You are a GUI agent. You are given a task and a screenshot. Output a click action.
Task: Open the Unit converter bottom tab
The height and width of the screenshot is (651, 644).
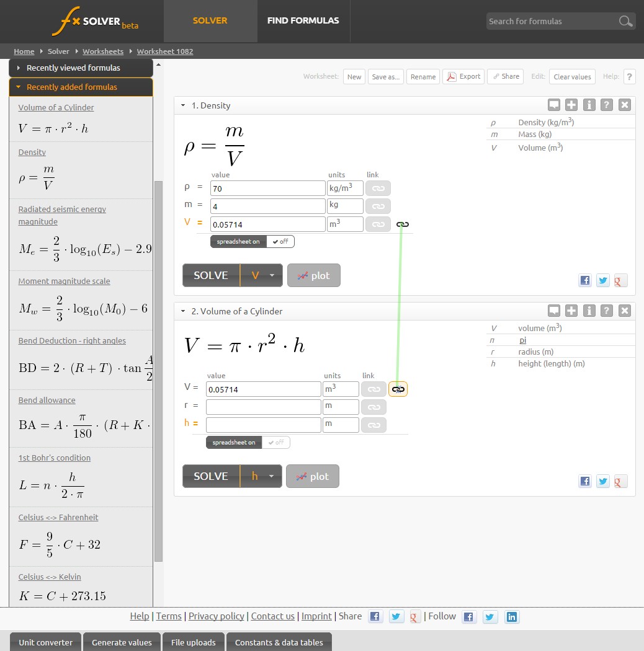pyautogui.click(x=45, y=642)
